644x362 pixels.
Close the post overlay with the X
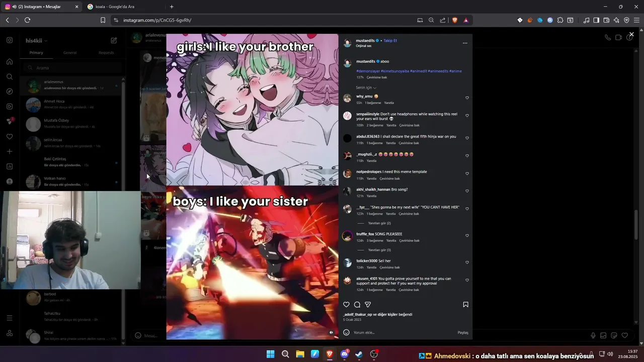(631, 35)
